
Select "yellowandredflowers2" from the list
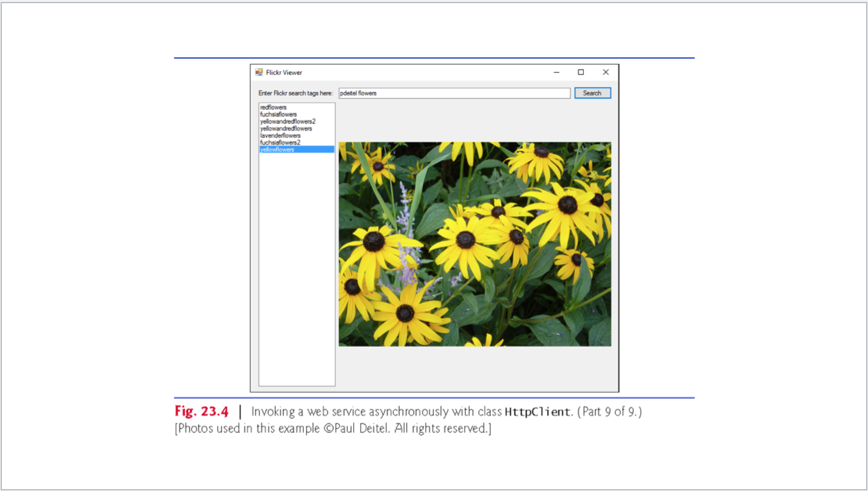[286, 121]
